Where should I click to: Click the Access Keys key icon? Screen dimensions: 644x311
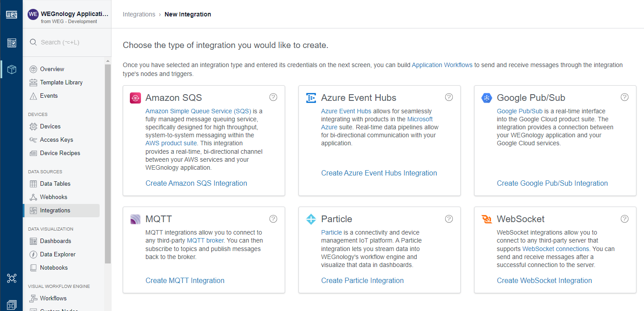tap(33, 140)
